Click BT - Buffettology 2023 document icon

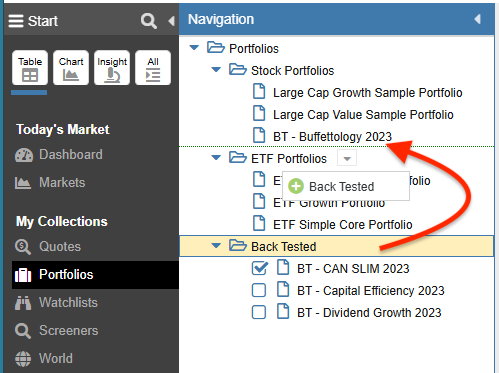pyautogui.click(x=259, y=136)
